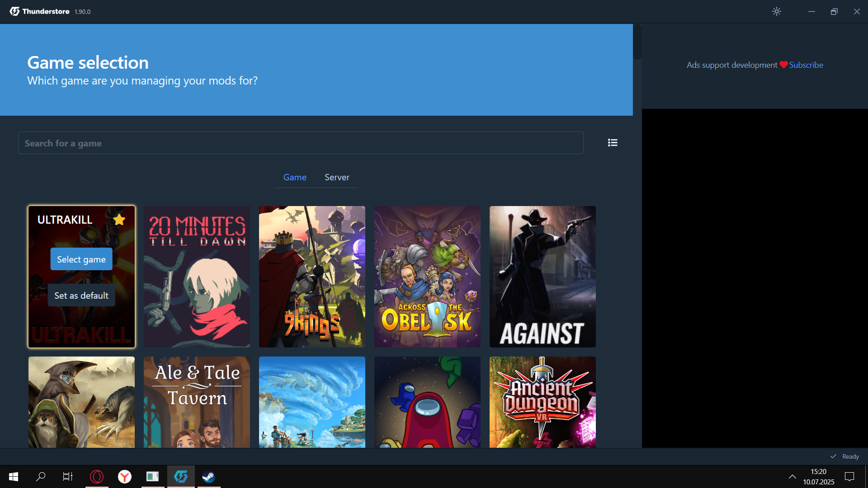Toggle the light/dark theme sun icon

point(777,11)
